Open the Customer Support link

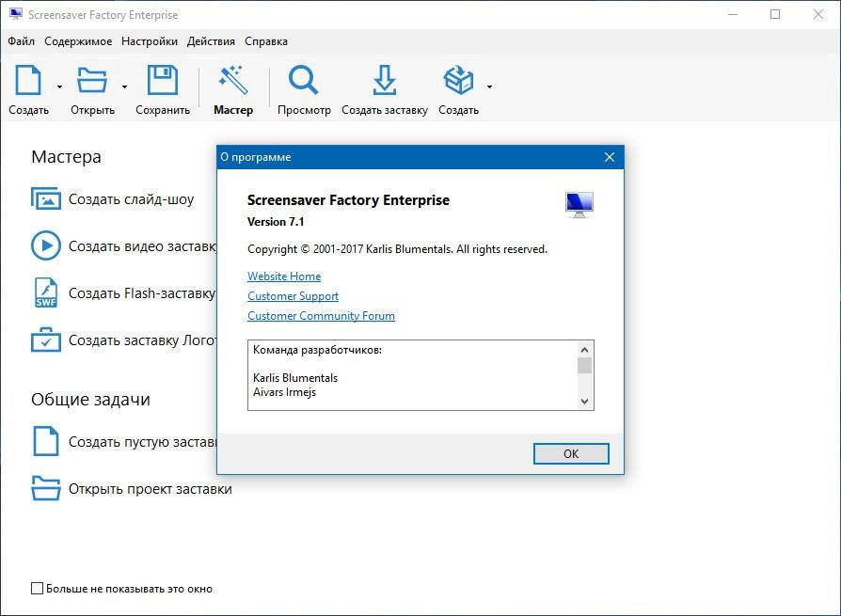[x=293, y=296]
